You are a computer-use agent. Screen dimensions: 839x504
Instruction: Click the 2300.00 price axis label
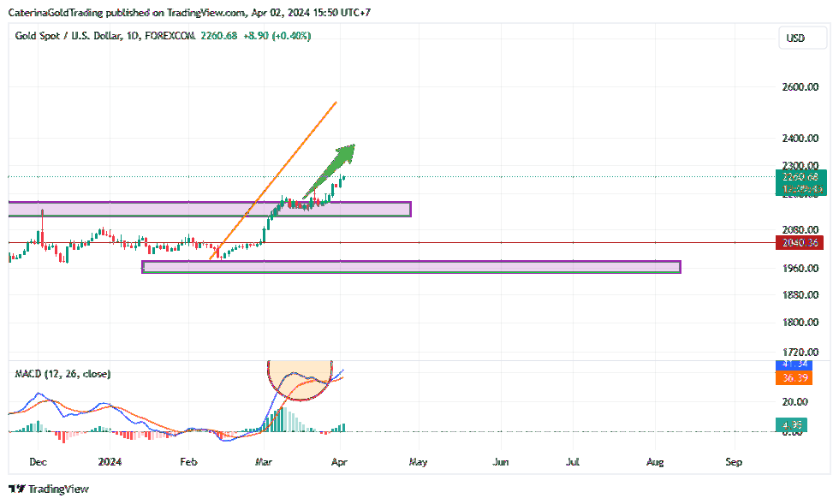point(800,165)
